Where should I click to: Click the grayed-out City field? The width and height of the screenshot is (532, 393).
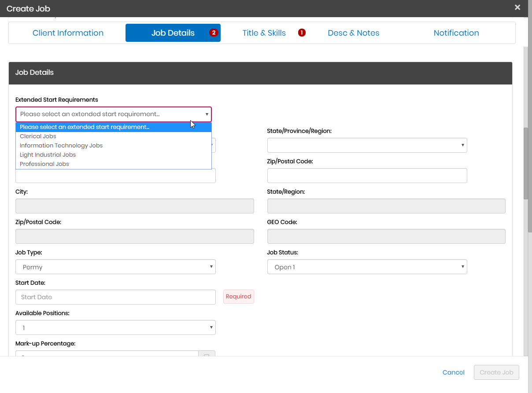point(135,206)
